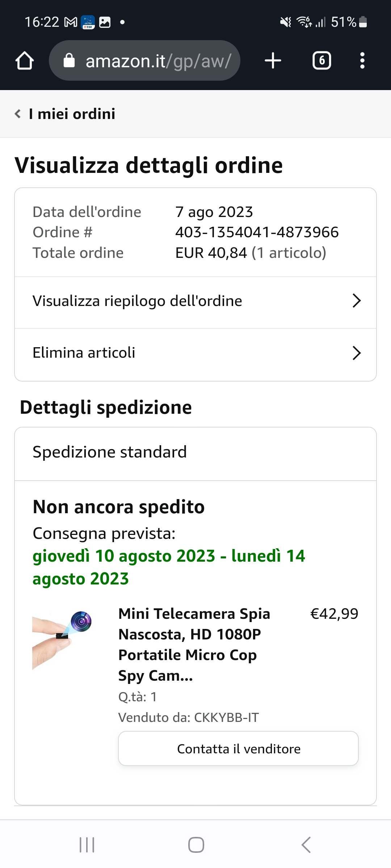Open a new tab with plus icon
This screenshot has height=868, width=391.
coord(273,60)
